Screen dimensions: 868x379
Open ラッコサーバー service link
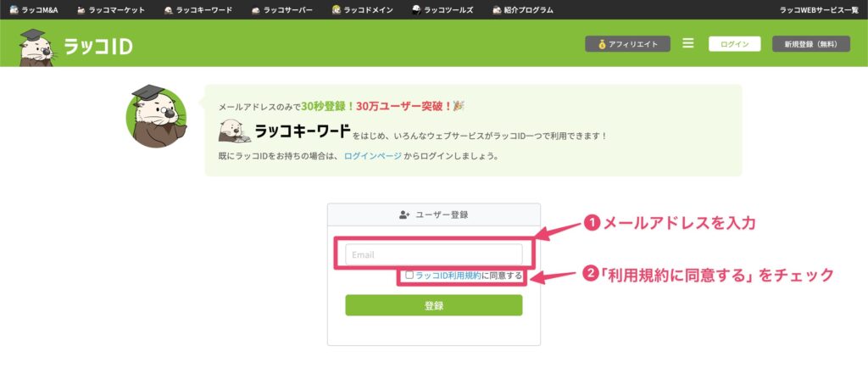click(x=281, y=10)
